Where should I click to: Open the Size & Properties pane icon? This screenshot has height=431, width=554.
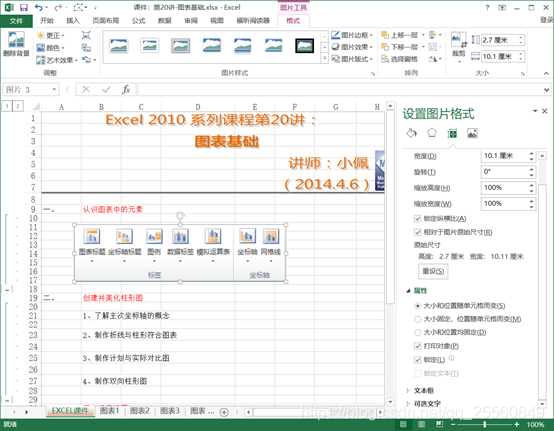pyautogui.click(x=452, y=133)
